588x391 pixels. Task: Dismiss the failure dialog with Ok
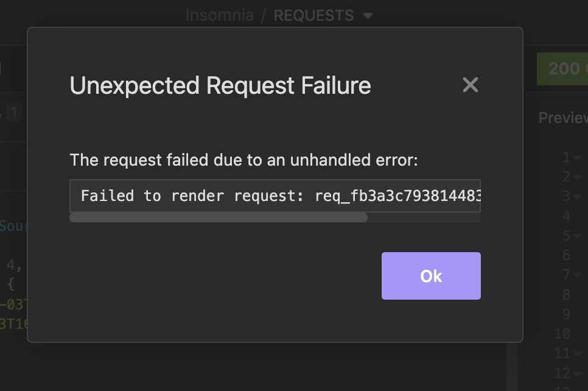430,276
